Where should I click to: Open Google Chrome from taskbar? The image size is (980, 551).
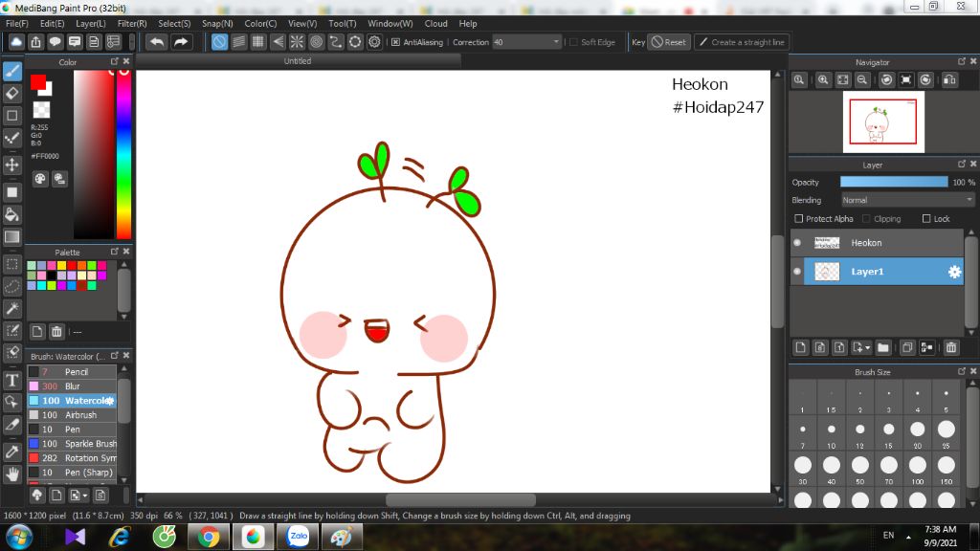(208, 537)
